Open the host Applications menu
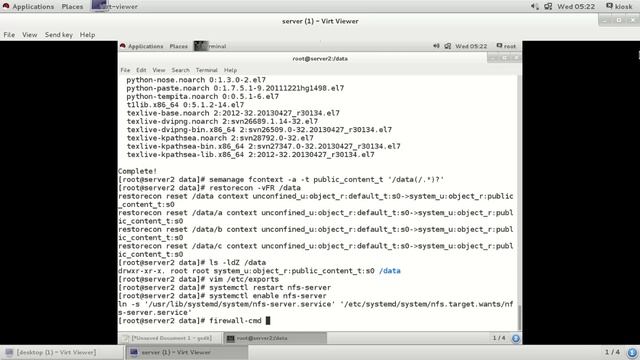The height and width of the screenshot is (360, 640). [33, 7]
